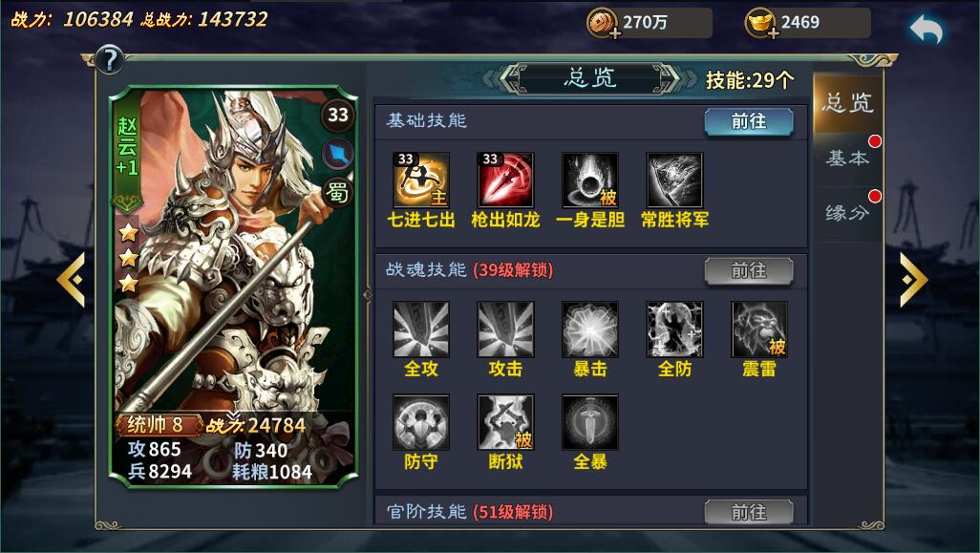Tap the 断狱 passive skill icon
Viewport: 980px width, 553px height.
tap(505, 422)
